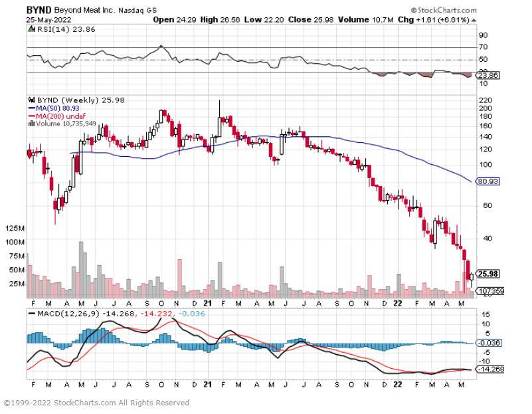Select the blue MA(50) legend line swatch

tap(32, 108)
